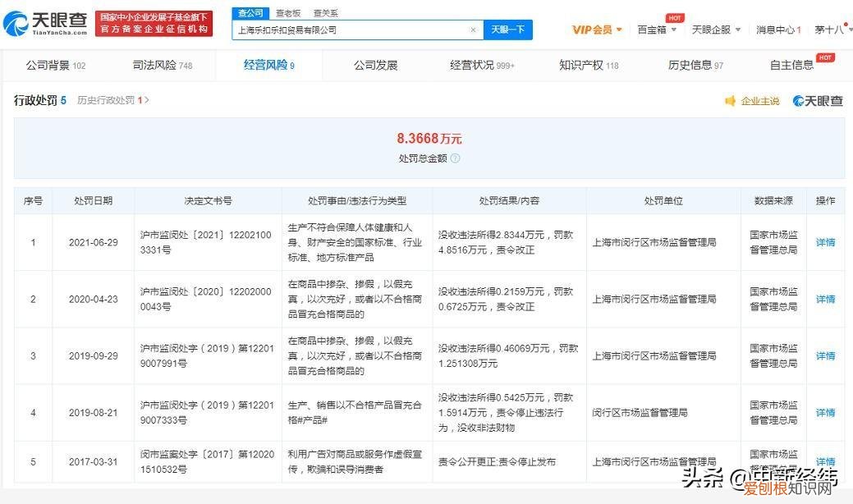The height and width of the screenshot is (504, 853).
Task: Click the date cell 2017-03-31
Action: (93, 461)
